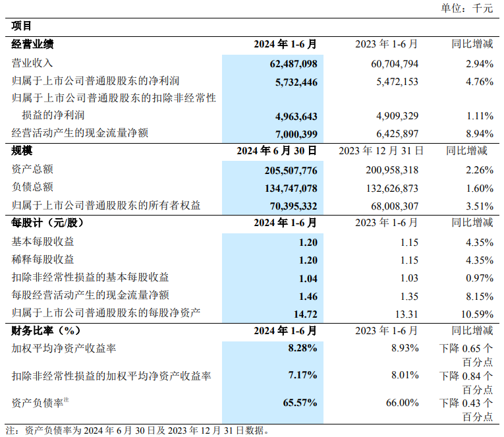Click the 8.15% growth figure
The width and height of the screenshot is (504, 437).
(x=480, y=297)
